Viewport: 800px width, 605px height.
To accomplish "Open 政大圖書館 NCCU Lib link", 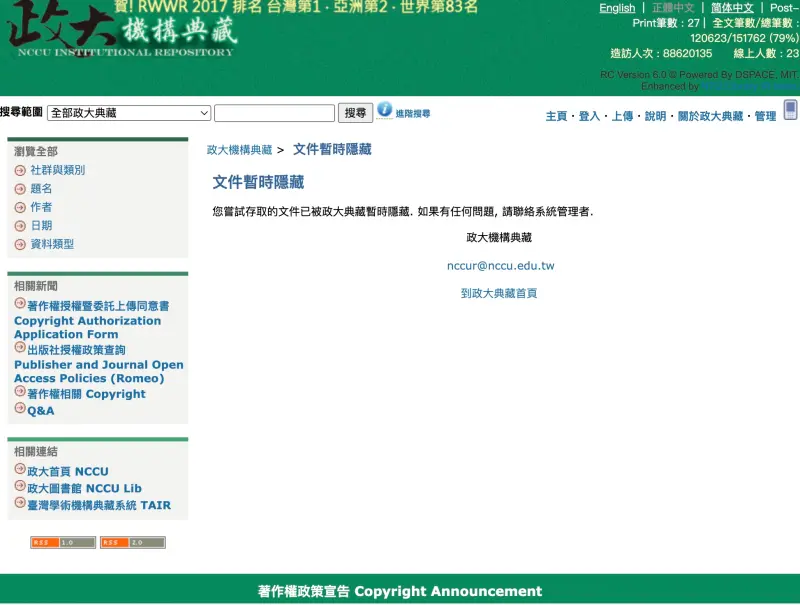I will coord(84,488).
